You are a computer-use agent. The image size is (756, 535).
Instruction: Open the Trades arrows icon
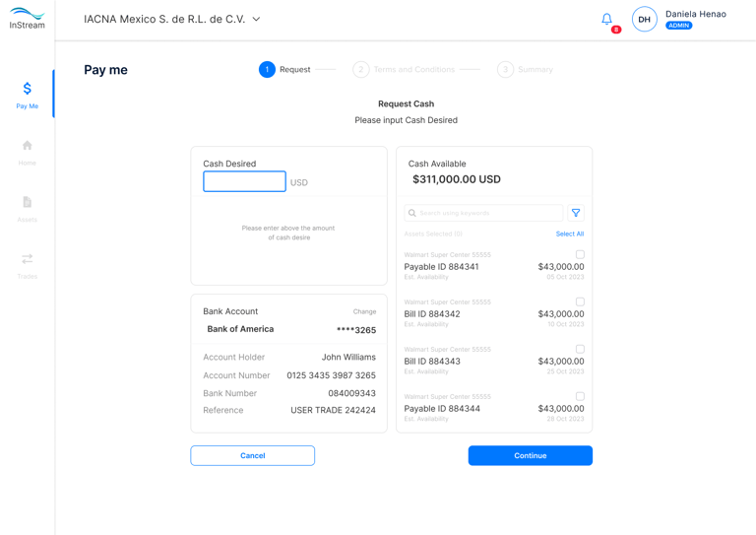tap(27, 258)
